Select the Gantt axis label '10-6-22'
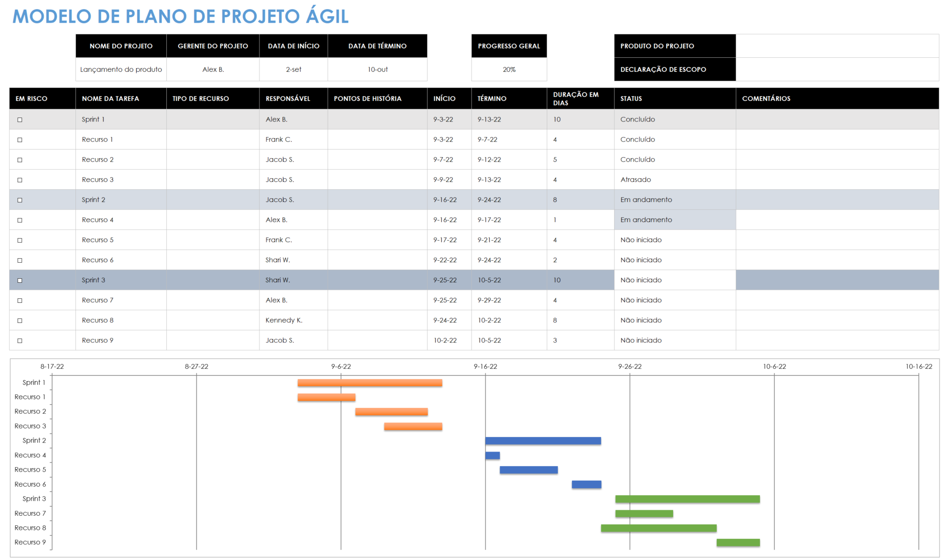Viewport: 947px width, 560px height. (x=774, y=367)
